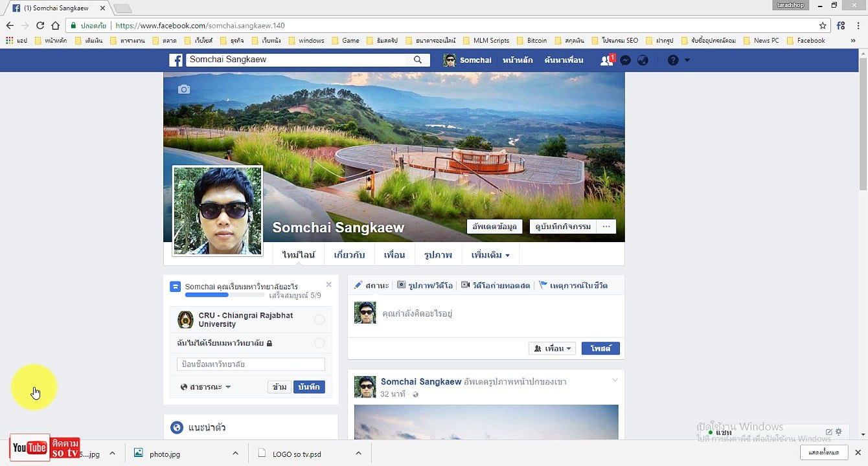Open the Chrome three-dot menu
Screen dimensions: 868x466
(x=859, y=26)
